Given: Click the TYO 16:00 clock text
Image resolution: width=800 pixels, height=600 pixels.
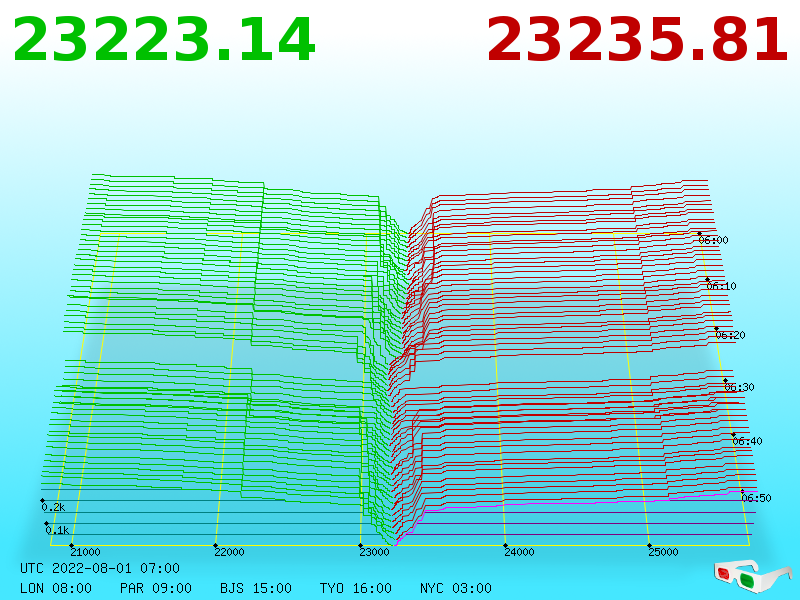Looking at the screenshot, I should [x=356, y=588].
